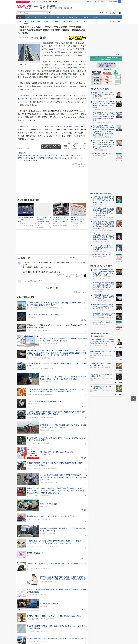The image size is (138, 644).
Task: Click the ログイン link
Action: coord(42,8)
